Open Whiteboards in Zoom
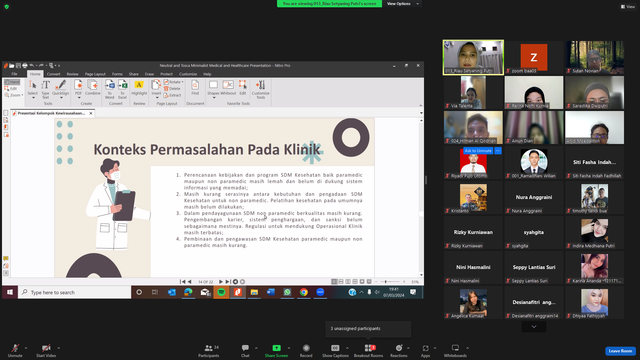 [455, 351]
